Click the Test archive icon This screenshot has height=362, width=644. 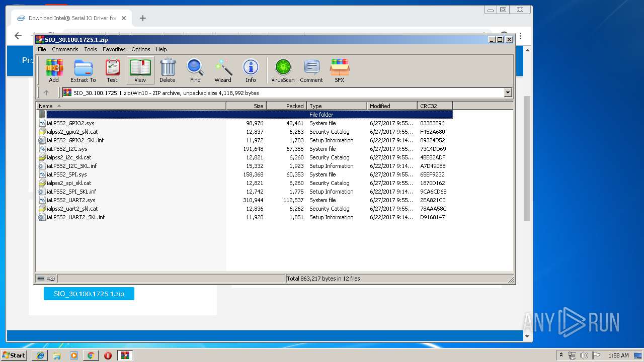click(x=112, y=70)
